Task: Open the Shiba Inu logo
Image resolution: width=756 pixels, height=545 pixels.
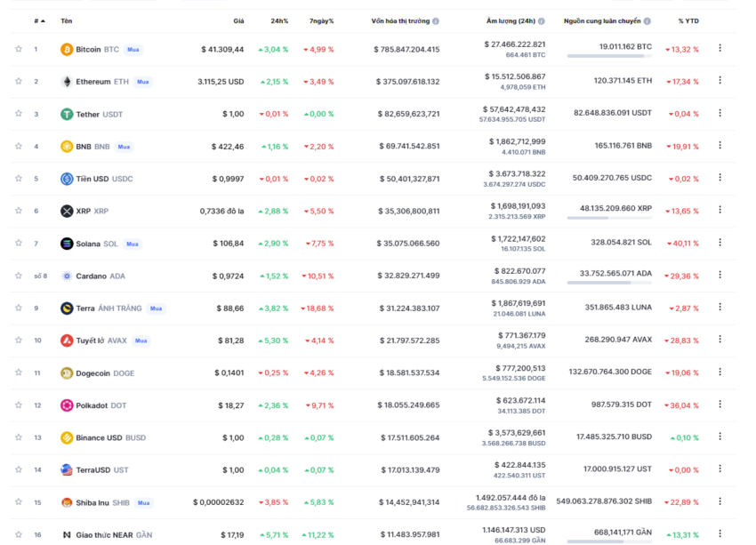Action: [67, 502]
